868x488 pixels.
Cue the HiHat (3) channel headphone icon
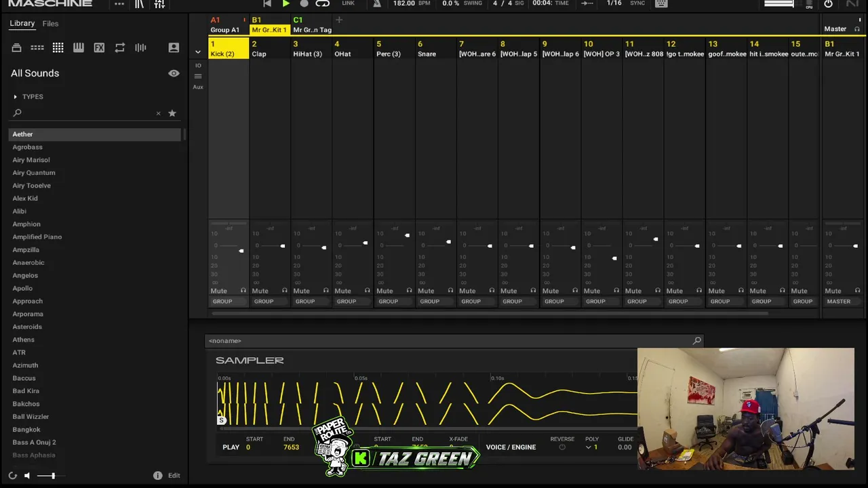326,291
